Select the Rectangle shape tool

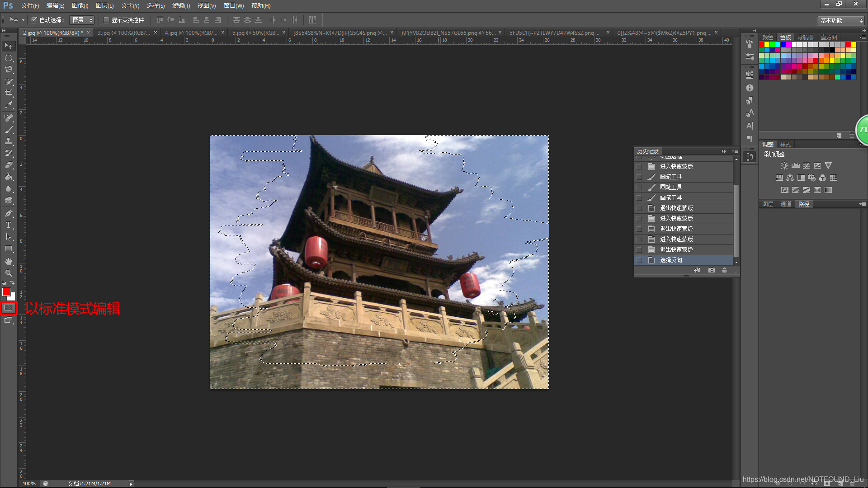point(9,249)
